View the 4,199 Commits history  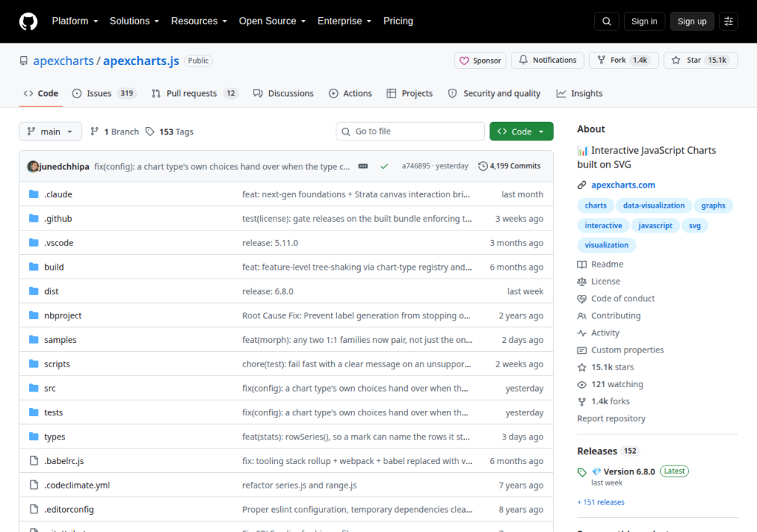pos(509,166)
